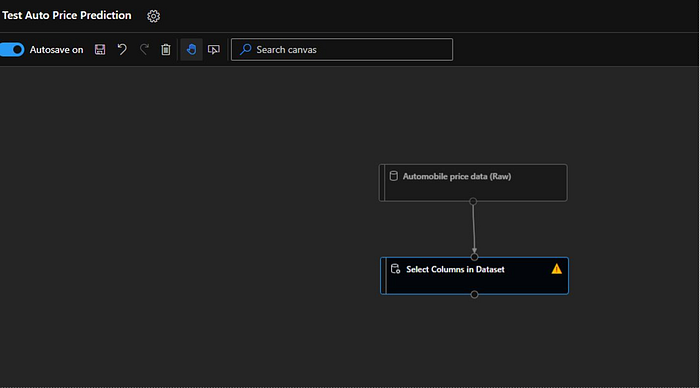
Task: Click input port of Select Columns in Dataset
Action: pos(474,257)
